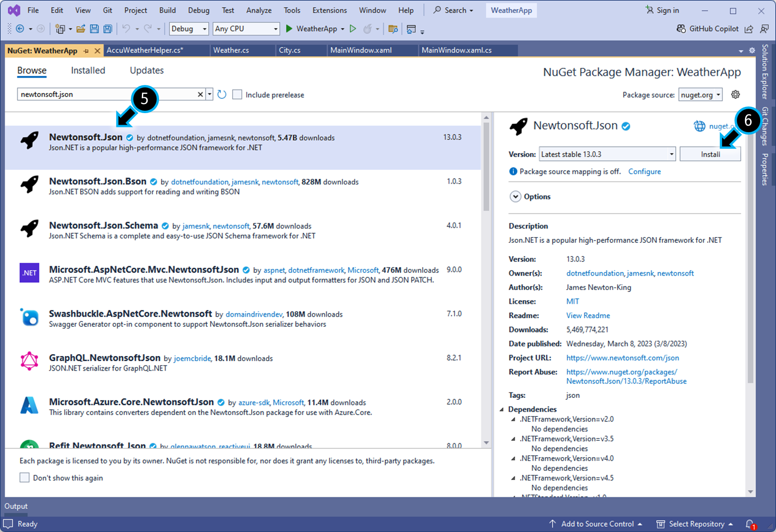Click the Sign in button
776x532 pixels.
pos(662,10)
